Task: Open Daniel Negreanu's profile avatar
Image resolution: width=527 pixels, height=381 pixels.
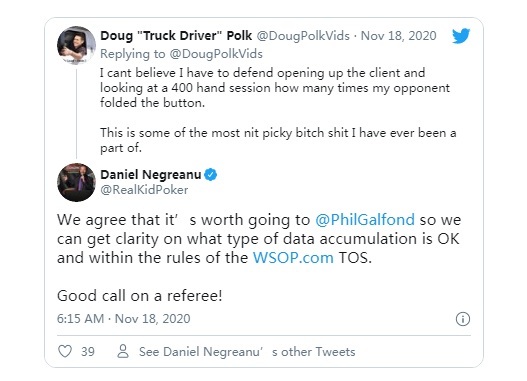Action: [76, 182]
